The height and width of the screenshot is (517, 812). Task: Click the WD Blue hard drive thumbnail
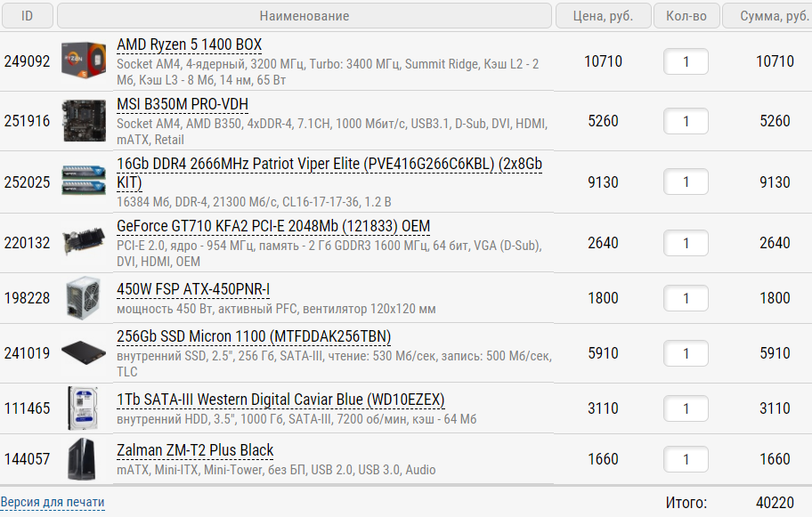(83, 408)
